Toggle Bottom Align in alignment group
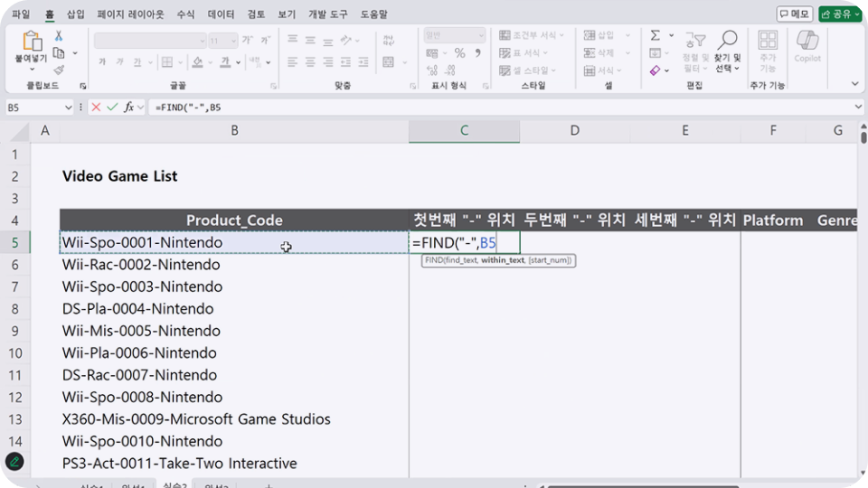 (x=327, y=40)
